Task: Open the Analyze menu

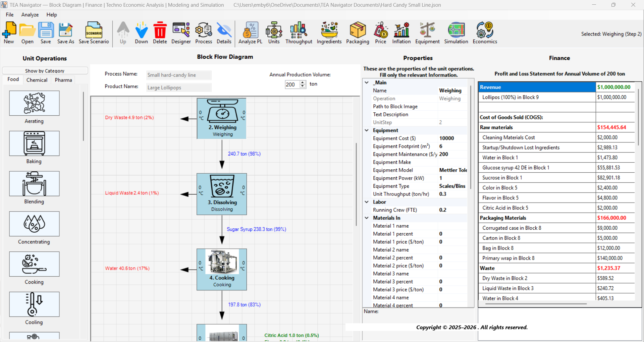Action: click(x=30, y=14)
